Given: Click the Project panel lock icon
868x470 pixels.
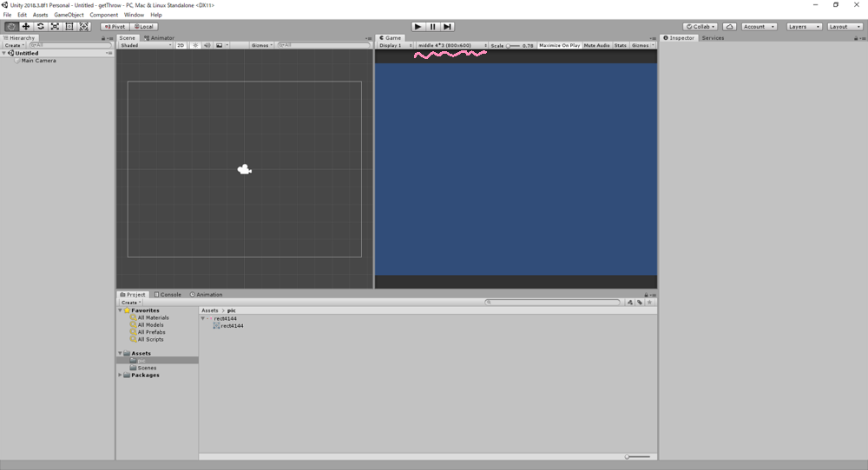Looking at the screenshot, I should [646, 295].
